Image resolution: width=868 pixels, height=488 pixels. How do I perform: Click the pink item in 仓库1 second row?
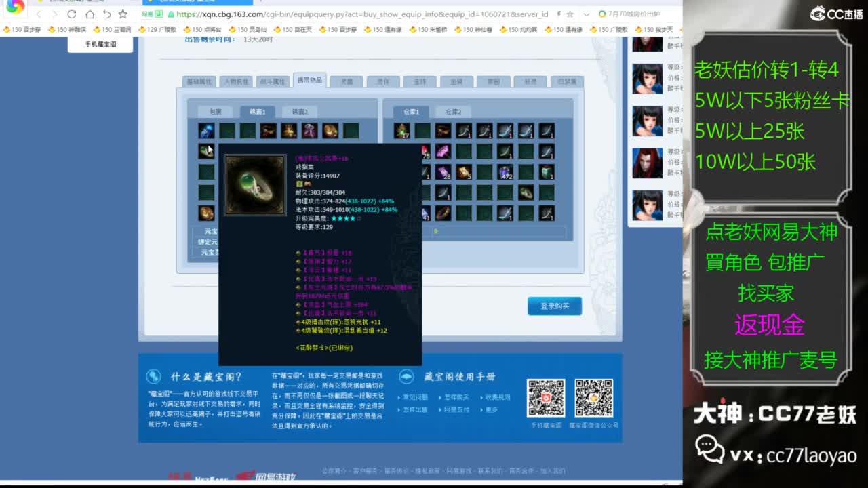(x=443, y=152)
